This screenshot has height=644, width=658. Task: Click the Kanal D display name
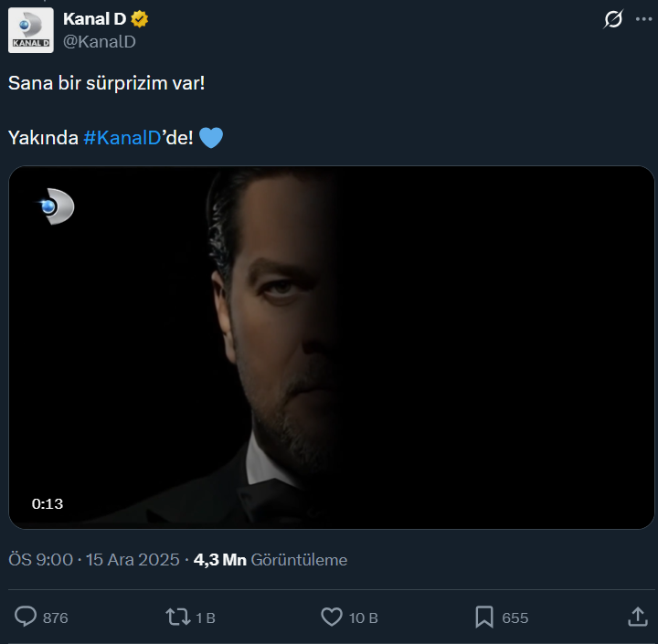(93, 19)
